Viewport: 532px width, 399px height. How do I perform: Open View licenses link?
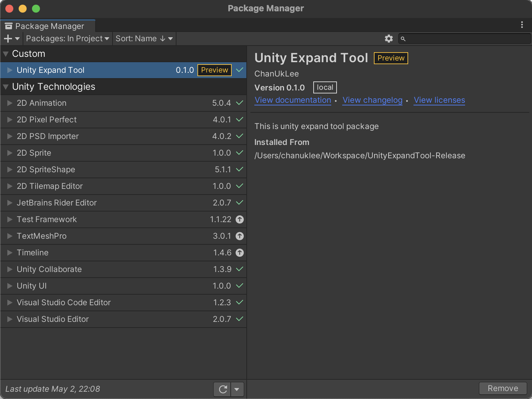439,100
